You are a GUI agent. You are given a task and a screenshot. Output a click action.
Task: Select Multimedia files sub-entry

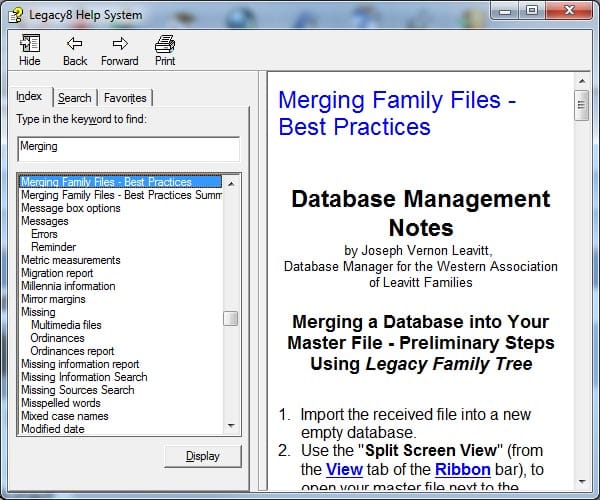pos(66,325)
